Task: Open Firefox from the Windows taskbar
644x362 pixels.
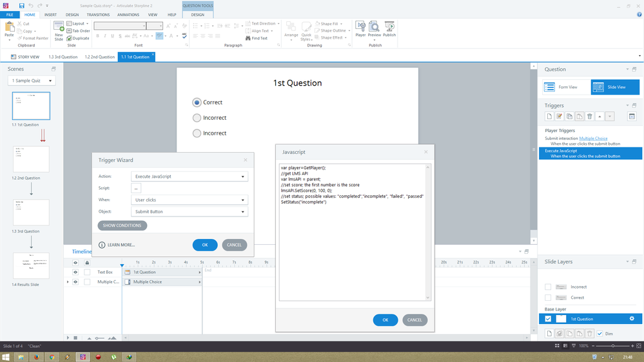Action: click(x=37, y=356)
